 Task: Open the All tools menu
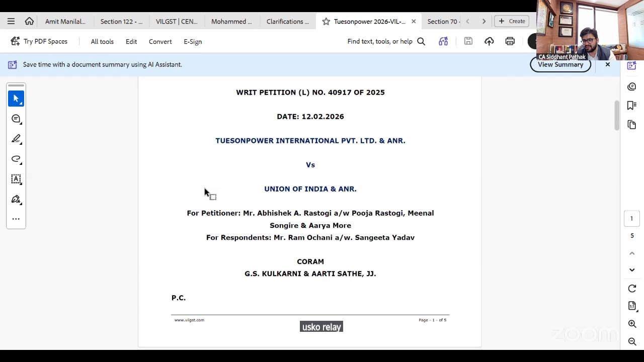coord(102,42)
